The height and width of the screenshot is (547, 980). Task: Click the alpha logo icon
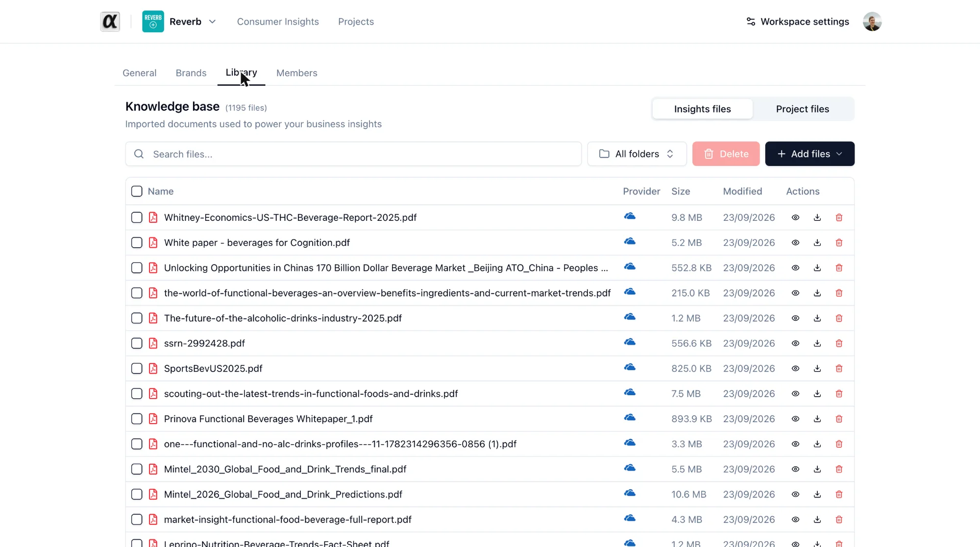click(110, 22)
